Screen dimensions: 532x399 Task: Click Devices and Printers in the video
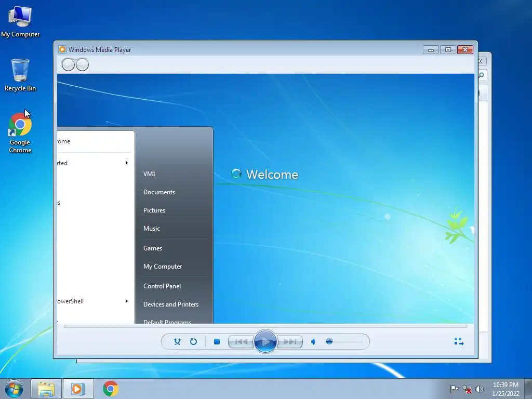pyautogui.click(x=170, y=304)
